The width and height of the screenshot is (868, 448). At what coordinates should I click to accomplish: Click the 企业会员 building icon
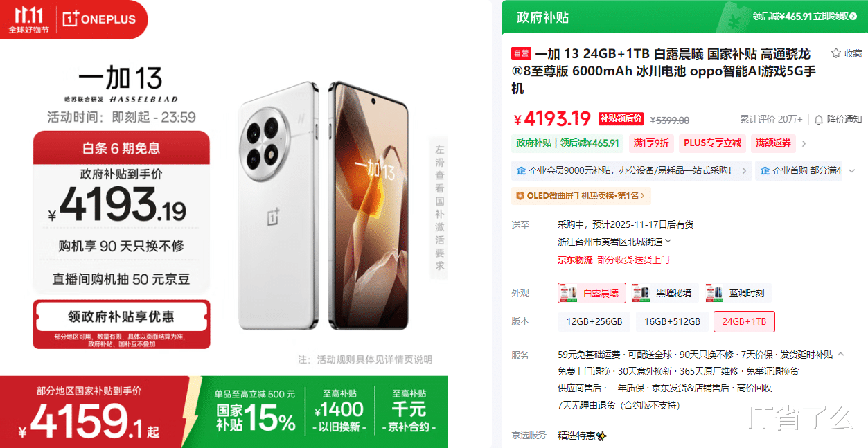coord(521,170)
